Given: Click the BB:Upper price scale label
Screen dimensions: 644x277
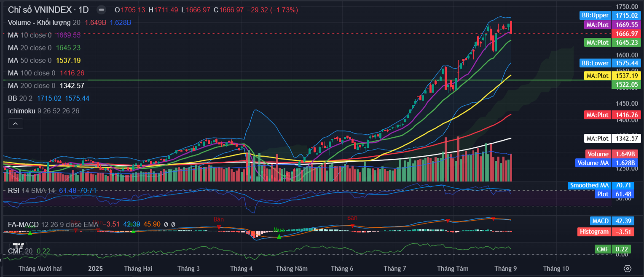Looking at the screenshot, I should tap(595, 15).
